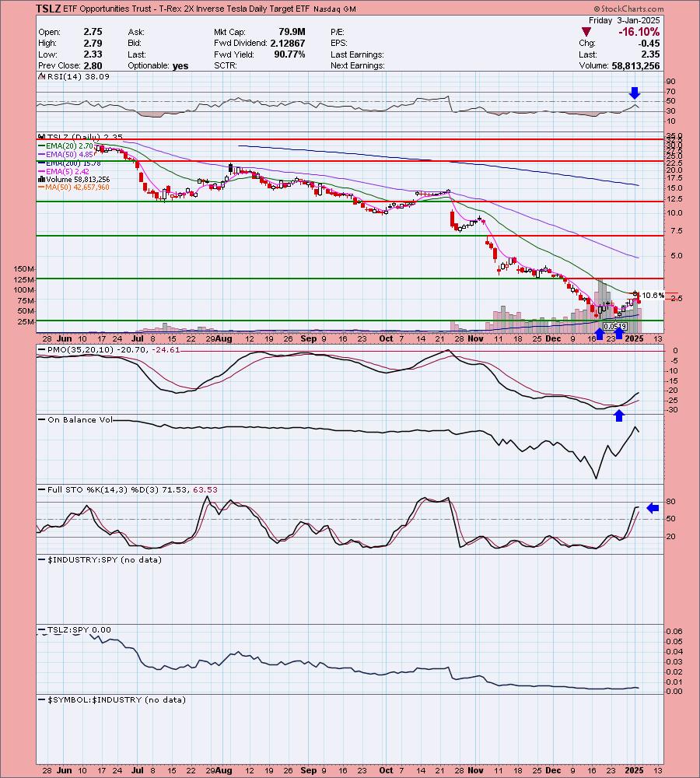The height and width of the screenshot is (778, 700).
Task: Click the Mkt Cap value 79.9M
Action: 291,32
